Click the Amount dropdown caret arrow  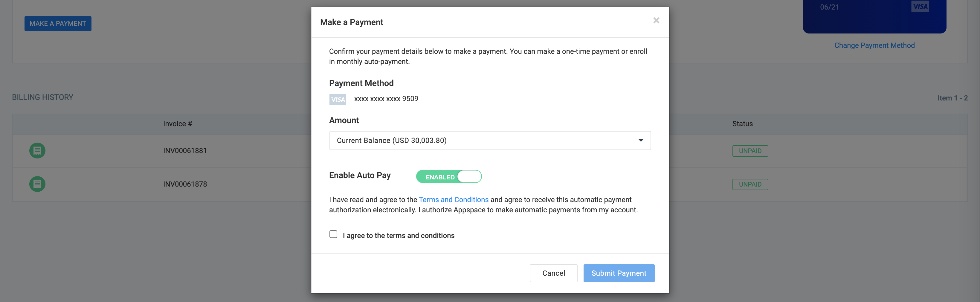[641, 141]
